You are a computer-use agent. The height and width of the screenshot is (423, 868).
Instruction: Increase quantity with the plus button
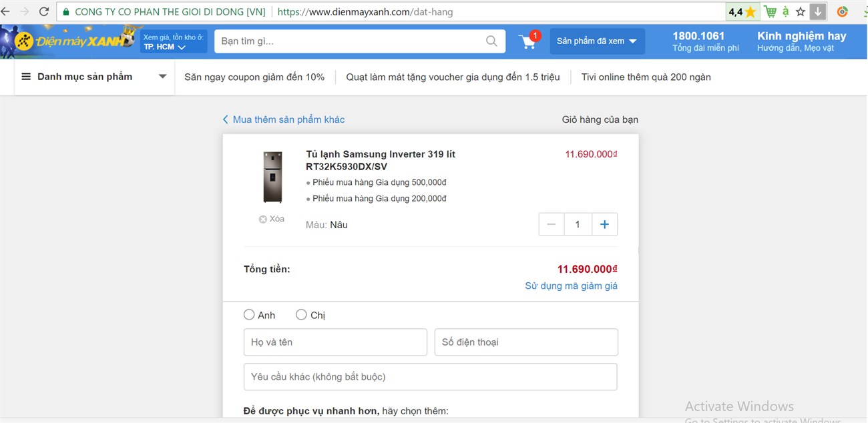(604, 224)
